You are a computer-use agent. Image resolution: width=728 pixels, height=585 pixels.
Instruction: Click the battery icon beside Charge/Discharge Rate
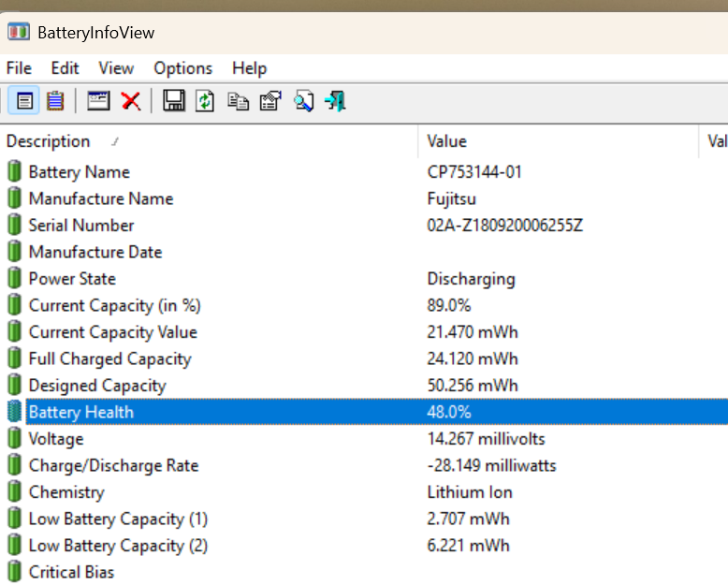click(14, 465)
